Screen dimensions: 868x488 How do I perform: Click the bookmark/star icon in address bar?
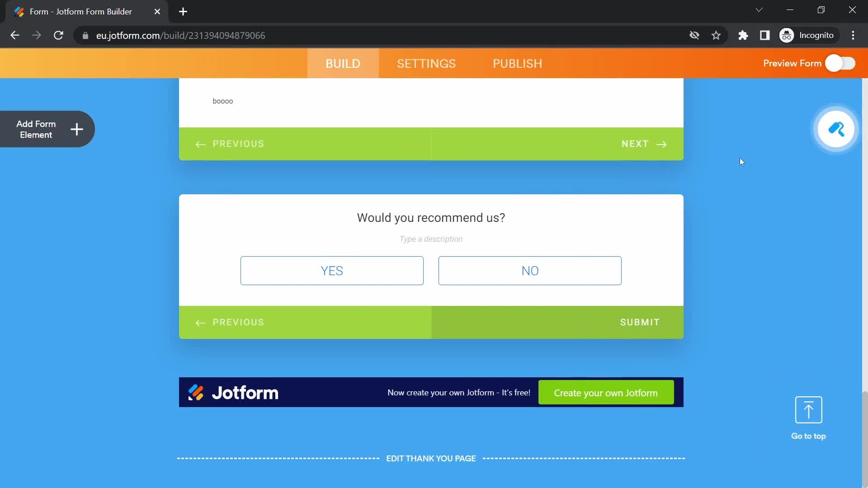point(716,35)
